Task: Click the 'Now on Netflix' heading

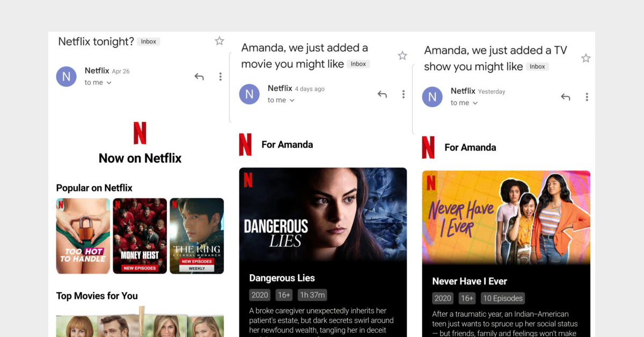Action: [140, 158]
